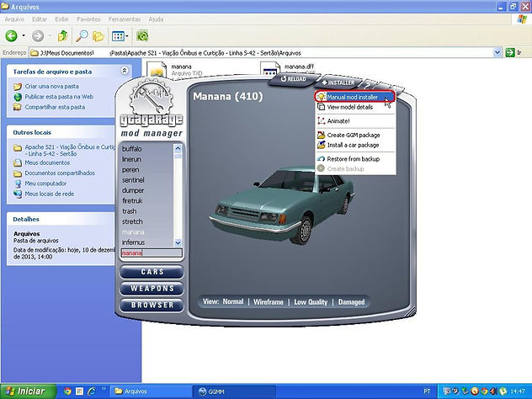The height and width of the screenshot is (399, 532).
Task: Click Compartilhar esta pasta link
Action: tap(55, 107)
